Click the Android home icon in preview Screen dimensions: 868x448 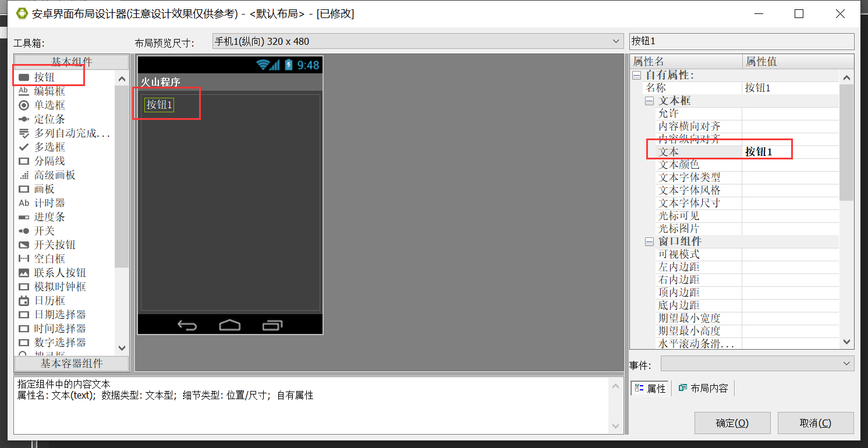pyautogui.click(x=230, y=325)
